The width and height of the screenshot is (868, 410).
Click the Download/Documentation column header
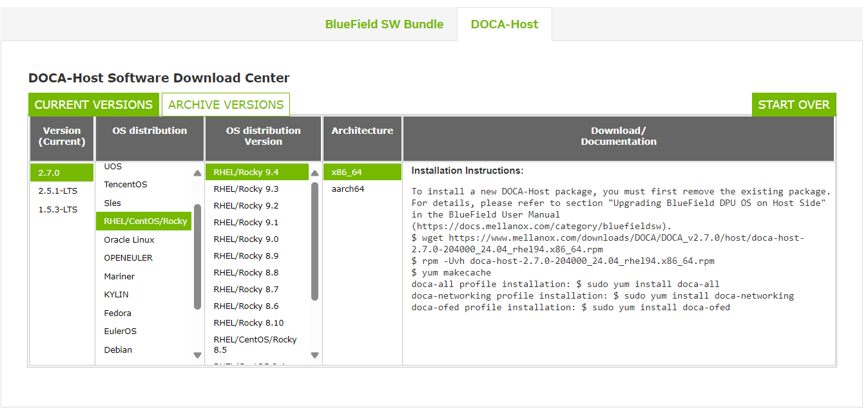[x=619, y=138]
